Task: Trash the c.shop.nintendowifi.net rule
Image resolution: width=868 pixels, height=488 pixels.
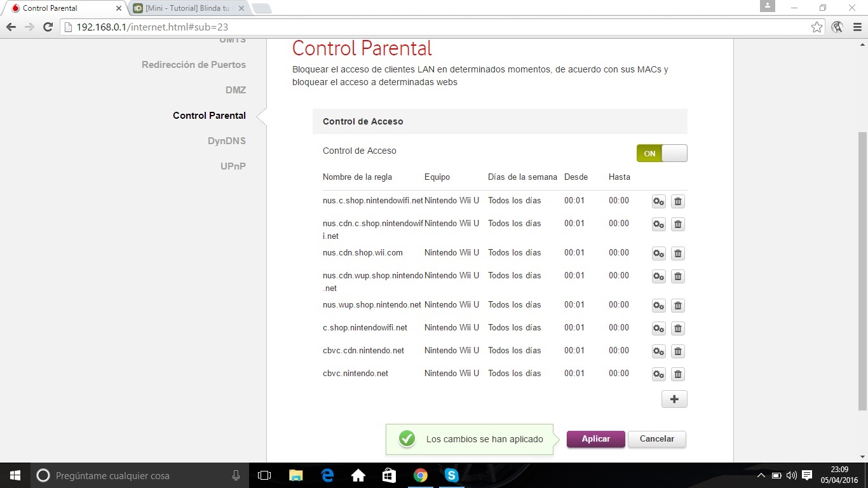Action: pos(678,329)
